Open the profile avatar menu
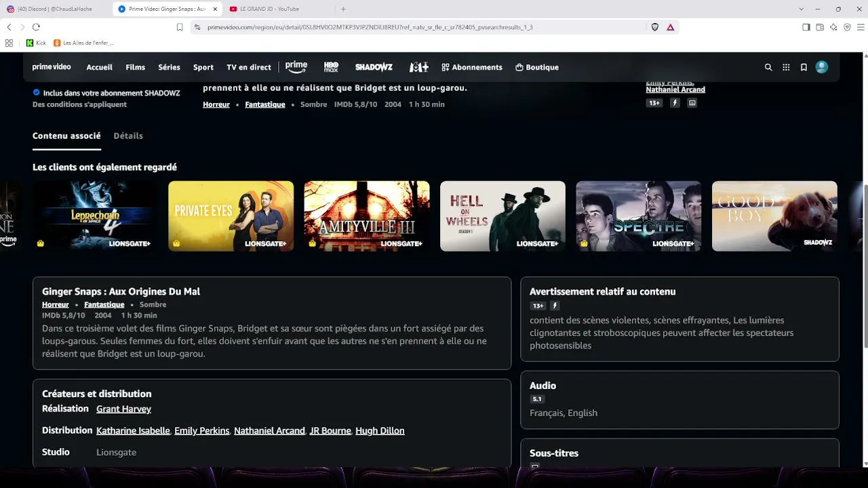 click(x=822, y=67)
